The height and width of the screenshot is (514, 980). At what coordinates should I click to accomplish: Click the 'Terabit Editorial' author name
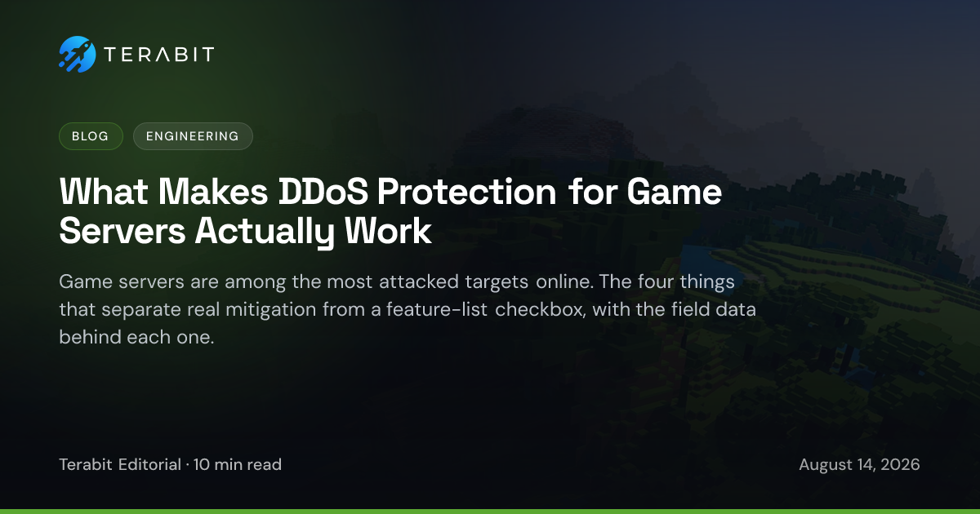pos(120,464)
